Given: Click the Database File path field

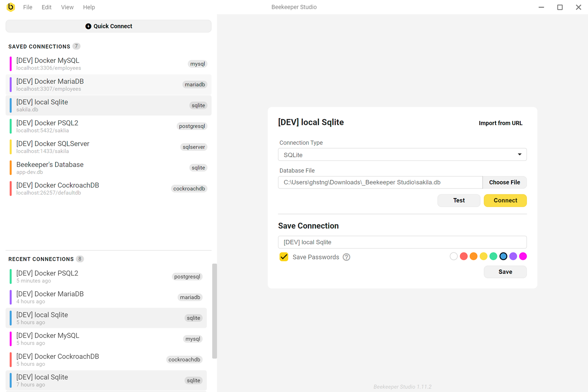Looking at the screenshot, I should 380,182.
